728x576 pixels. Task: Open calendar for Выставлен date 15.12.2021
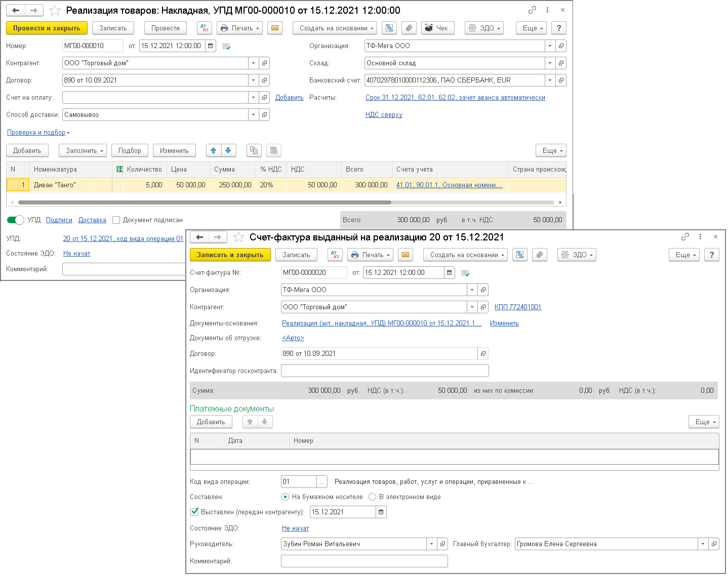click(381, 512)
